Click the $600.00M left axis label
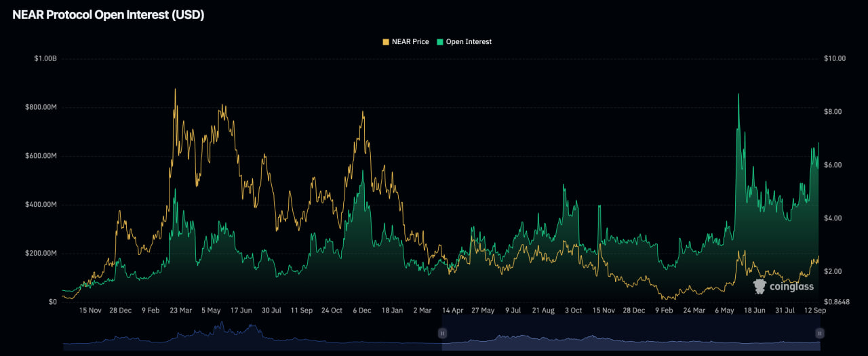 [41, 156]
